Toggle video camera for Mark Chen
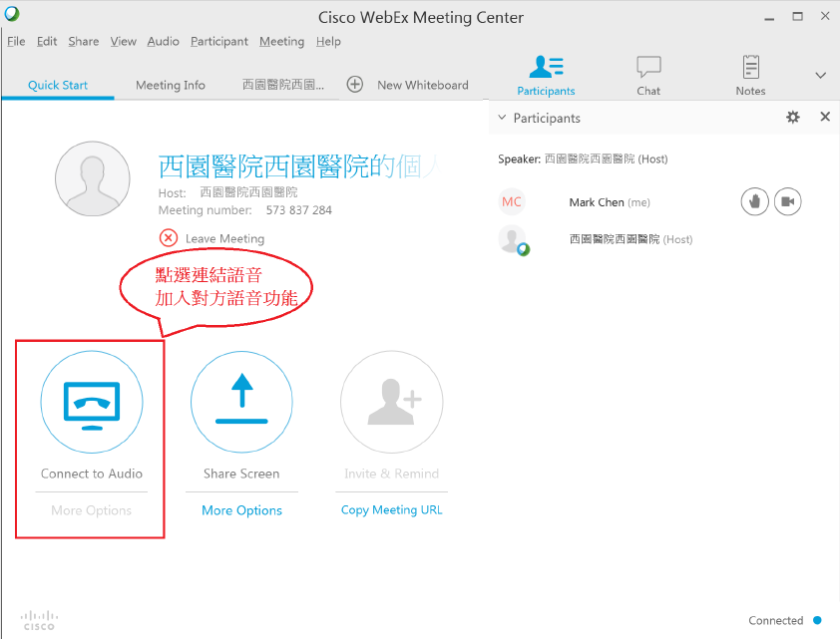840x639 pixels. tap(787, 202)
